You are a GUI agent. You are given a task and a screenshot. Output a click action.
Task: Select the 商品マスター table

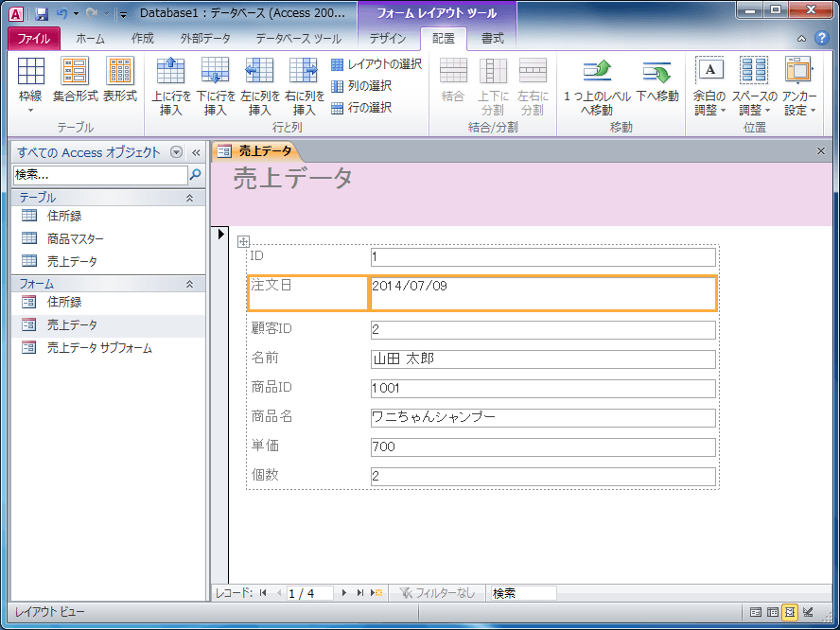[x=108, y=239]
